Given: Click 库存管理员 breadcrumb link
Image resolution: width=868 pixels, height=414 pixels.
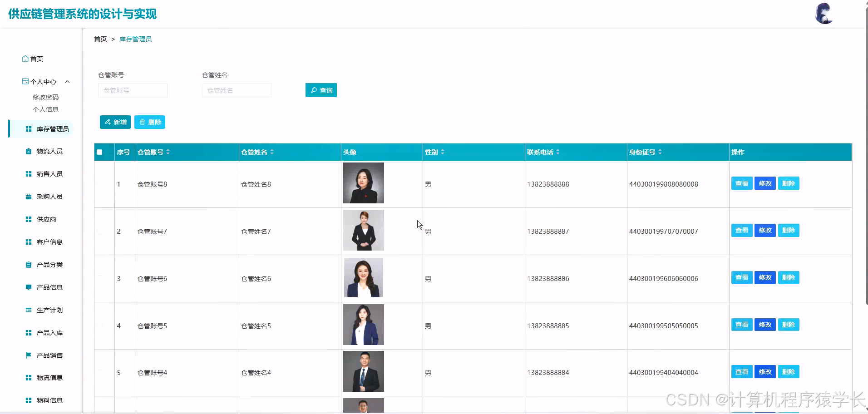Looking at the screenshot, I should [x=135, y=39].
